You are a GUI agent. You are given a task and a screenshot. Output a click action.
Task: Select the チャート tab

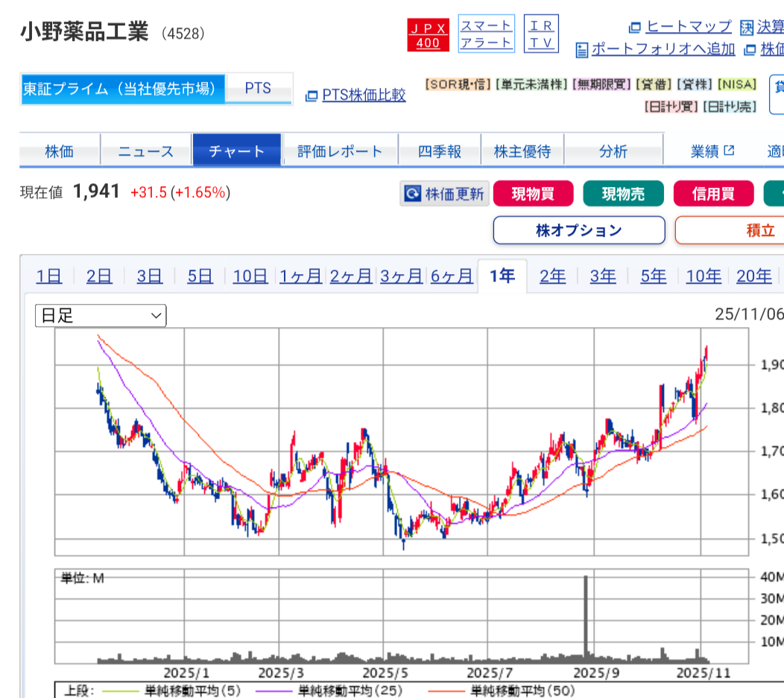[236, 150]
